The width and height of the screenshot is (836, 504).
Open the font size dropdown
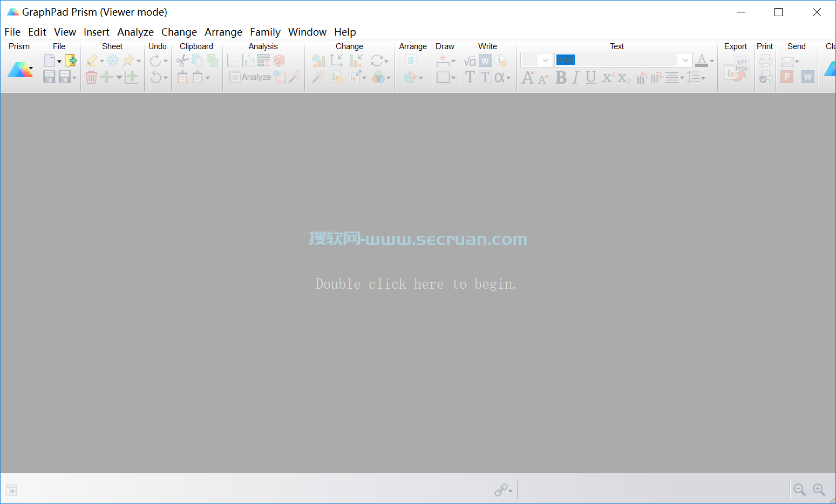pyautogui.click(x=546, y=60)
